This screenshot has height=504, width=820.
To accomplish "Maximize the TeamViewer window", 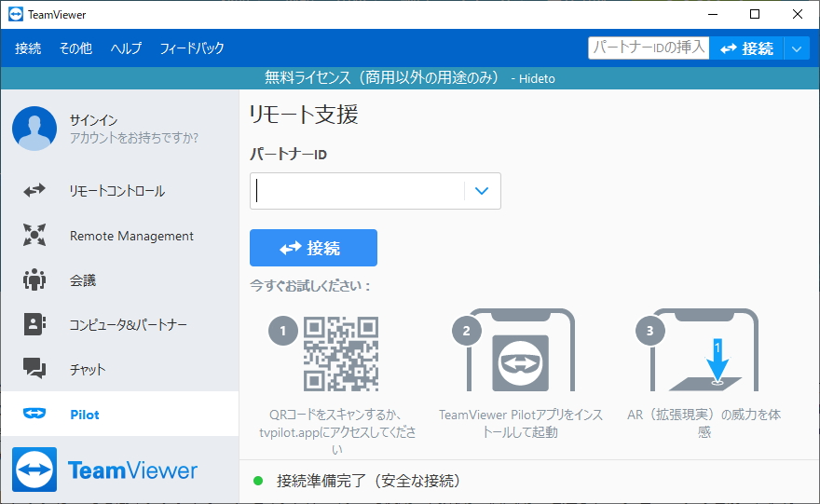I will point(755,14).
